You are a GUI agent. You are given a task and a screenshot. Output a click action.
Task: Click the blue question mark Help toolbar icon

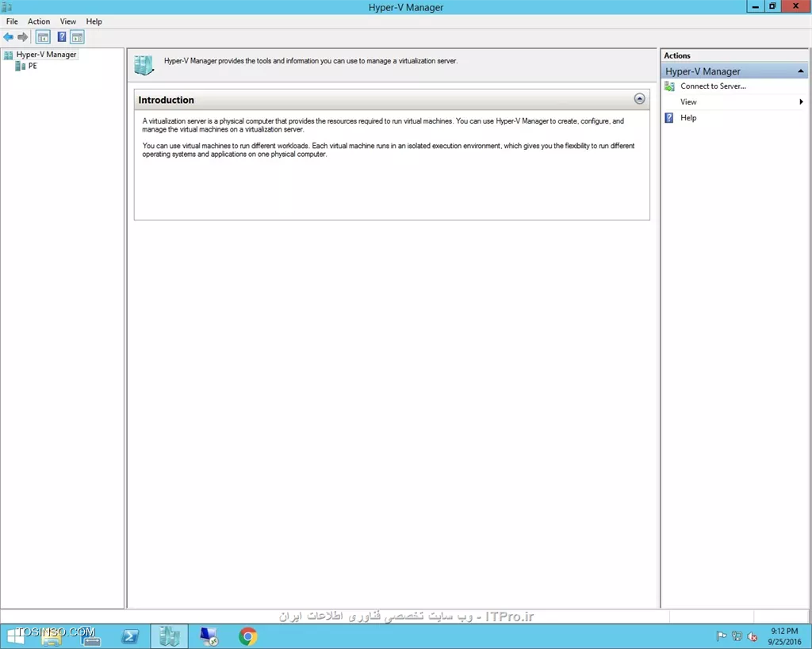pos(62,36)
